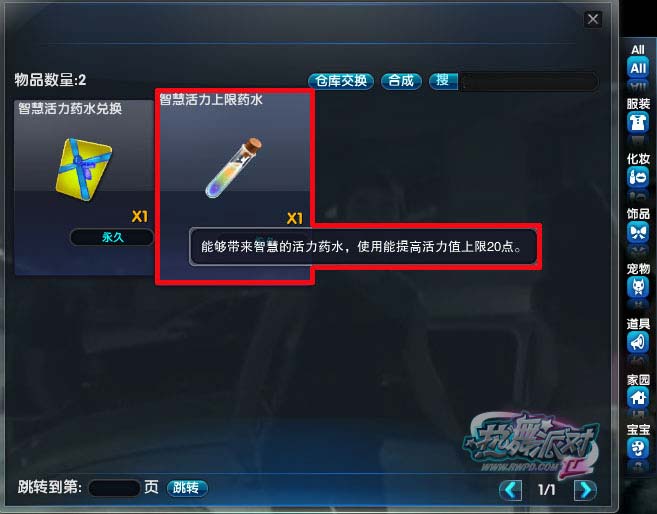The height and width of the screenshot is (514, 657).
Task: Click the 合成 synthesize button
Action: [x=401, y=81]
